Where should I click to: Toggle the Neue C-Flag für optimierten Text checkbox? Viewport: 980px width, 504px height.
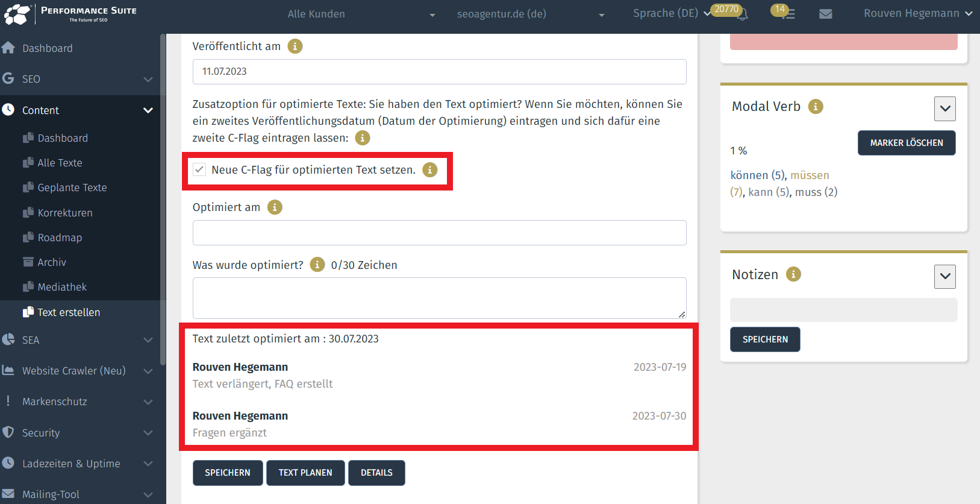199,169
